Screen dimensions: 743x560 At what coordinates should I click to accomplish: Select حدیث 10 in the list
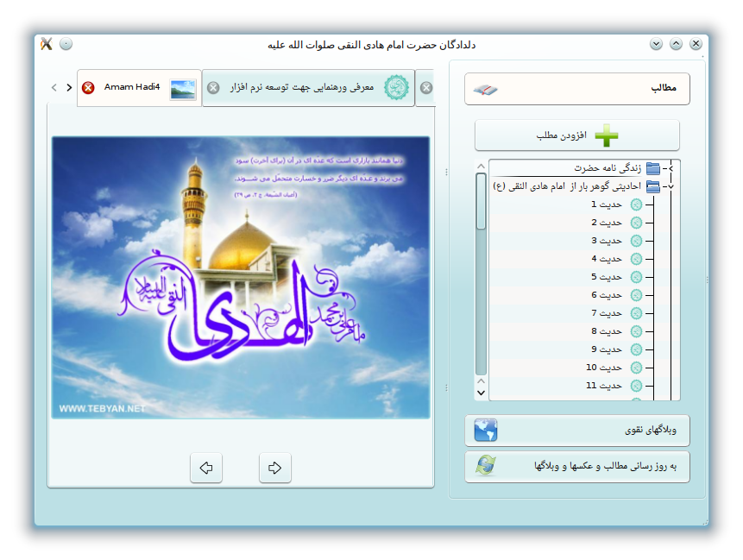(604, 368)
